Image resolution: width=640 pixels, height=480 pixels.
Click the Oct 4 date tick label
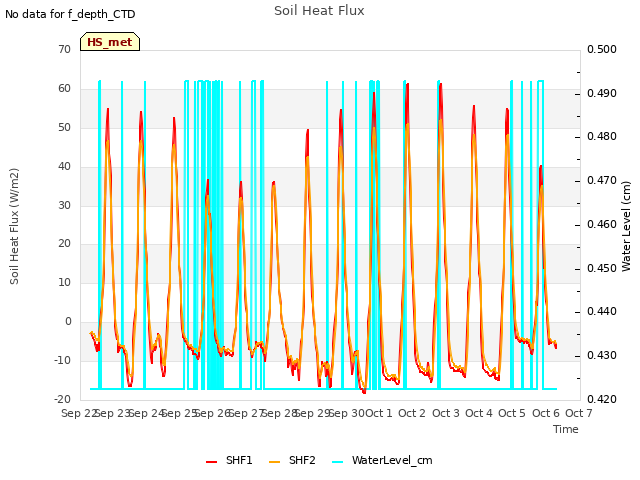479,413
